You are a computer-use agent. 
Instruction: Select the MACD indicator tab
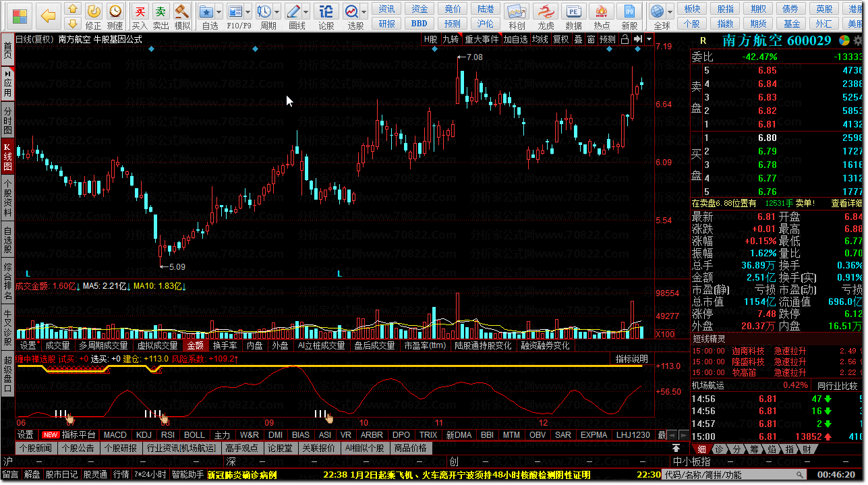[x=115, y=435]
